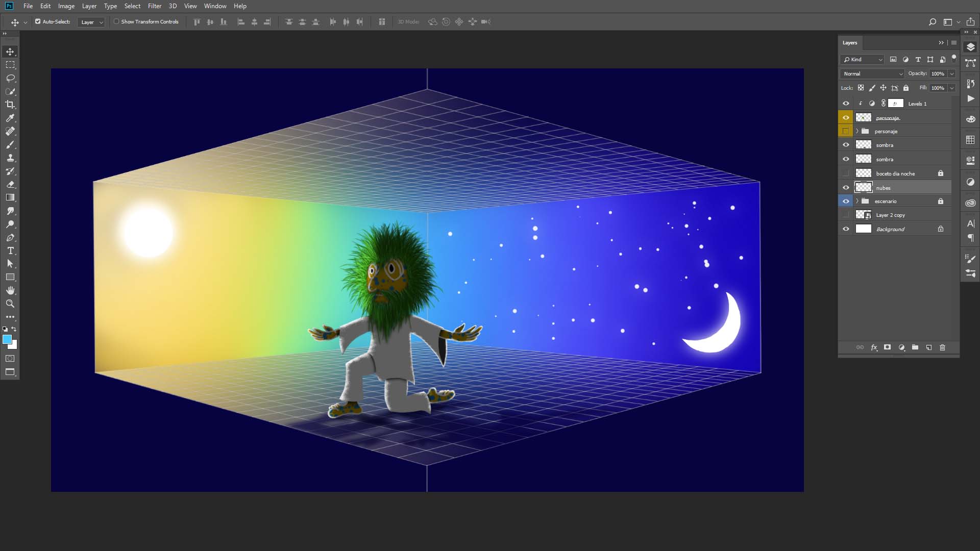
Task: Expand the escenario layer group
Action: 857,201
